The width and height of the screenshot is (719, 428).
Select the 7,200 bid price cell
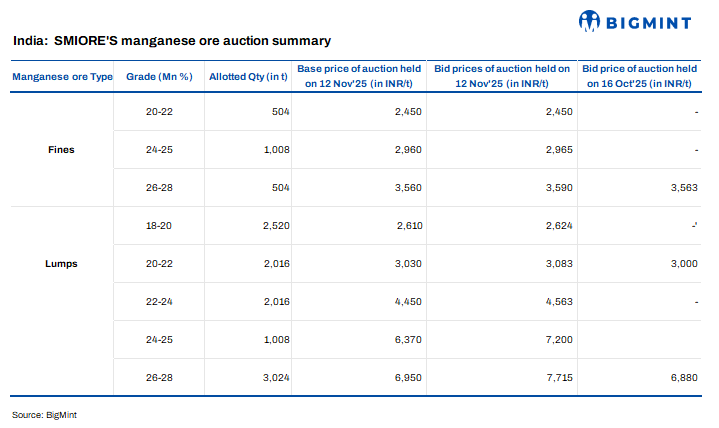(x=558, y=339)
